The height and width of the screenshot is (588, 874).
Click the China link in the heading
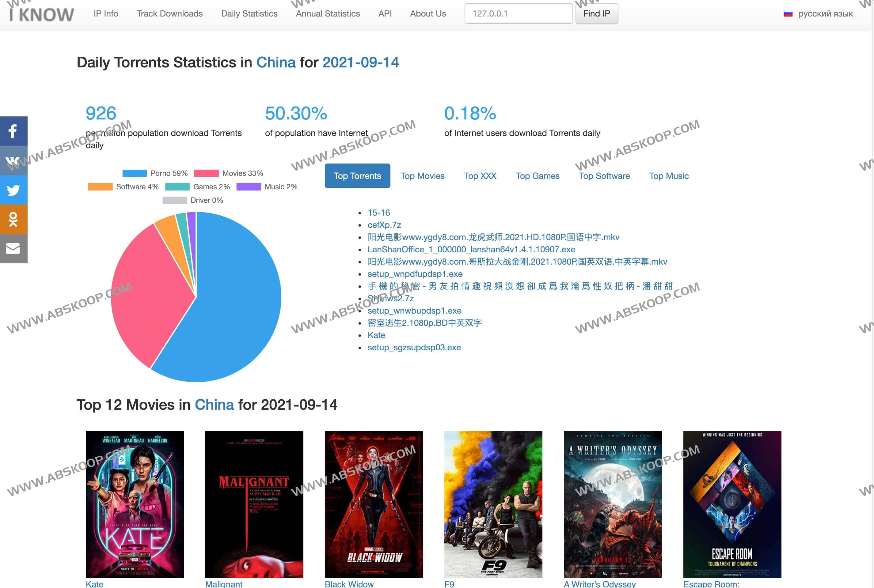[276, 62]
